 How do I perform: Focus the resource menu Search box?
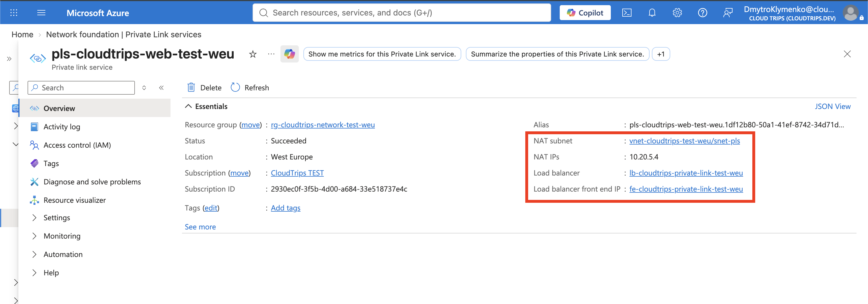(81, 87)
